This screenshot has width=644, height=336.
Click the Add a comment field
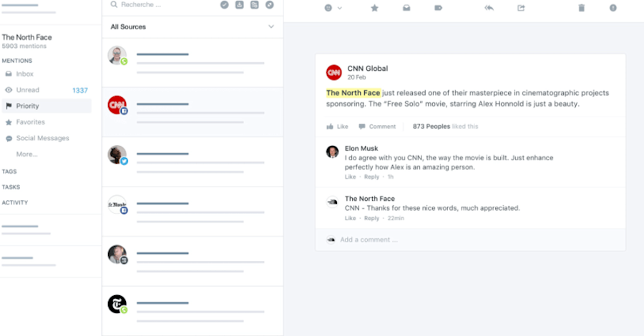pyautogui.click(x=470, y=239)
